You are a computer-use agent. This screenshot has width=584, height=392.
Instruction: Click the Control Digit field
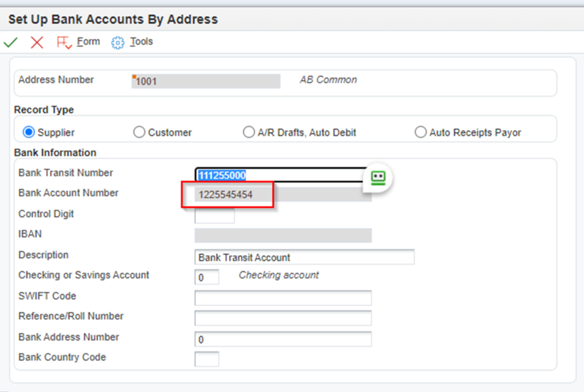[x=214, y=215]
